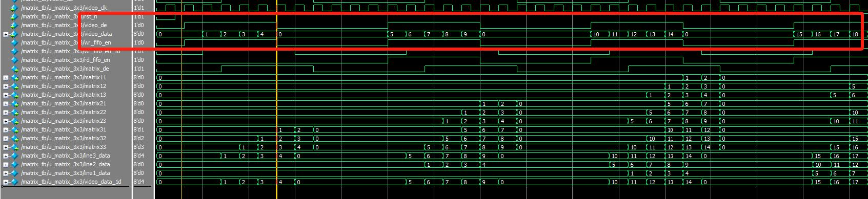The image size is (868, 199).
Task: Expand the matrix33 signal bus
Action: pyautogui.click(x=6, y=147)
